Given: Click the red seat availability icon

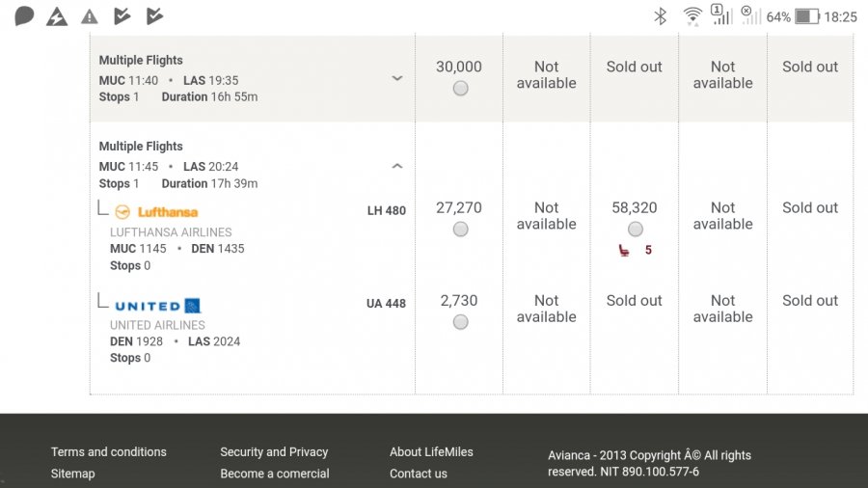Looking at the screenshot, I should [625, 251].
